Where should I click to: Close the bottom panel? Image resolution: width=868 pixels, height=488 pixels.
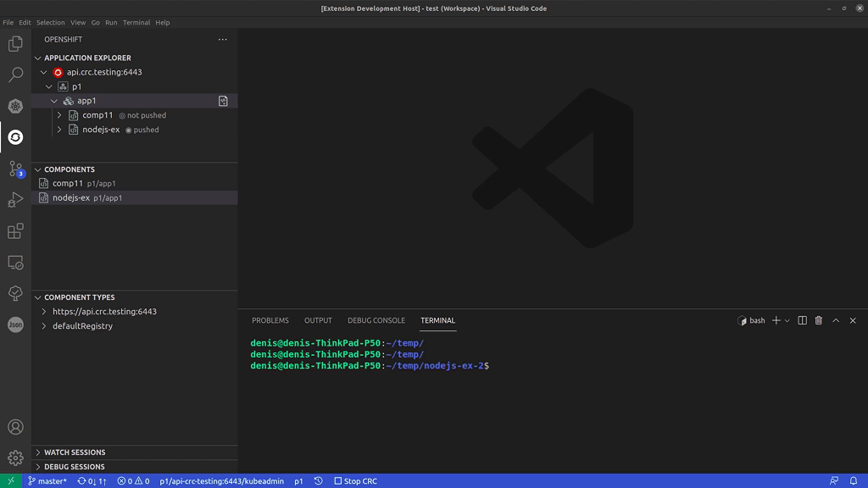coord(853,320)
